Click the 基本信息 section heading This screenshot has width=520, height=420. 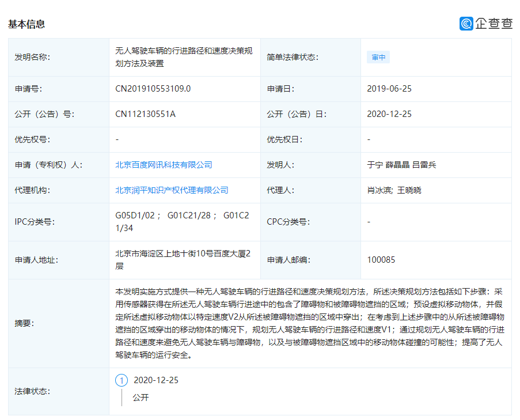(x=26, y=24)
